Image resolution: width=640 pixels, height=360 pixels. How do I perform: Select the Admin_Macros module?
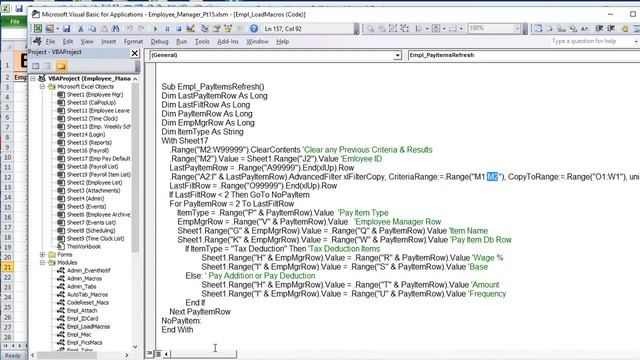point(84,278)
